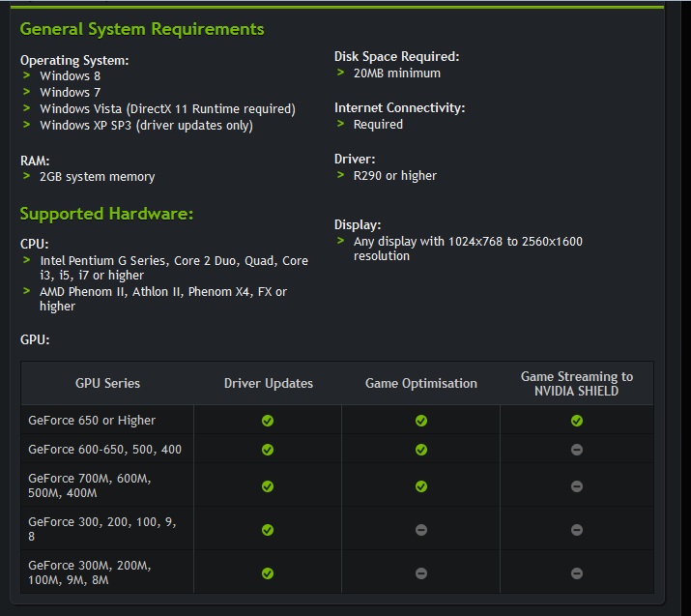Click the GeForce 700M, 600M, 500M, 400M label
691x616 pixels.
click(x=90, y=485)
